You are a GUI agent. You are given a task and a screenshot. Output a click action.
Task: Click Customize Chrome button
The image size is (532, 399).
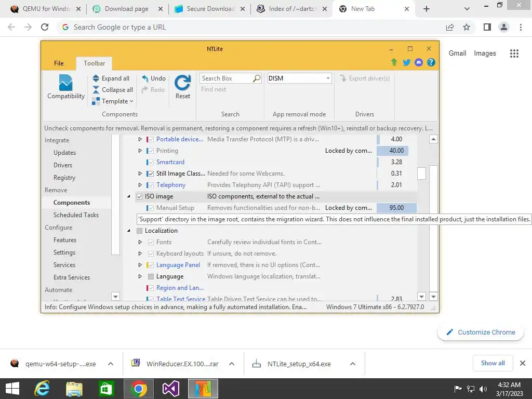(481, 332)
